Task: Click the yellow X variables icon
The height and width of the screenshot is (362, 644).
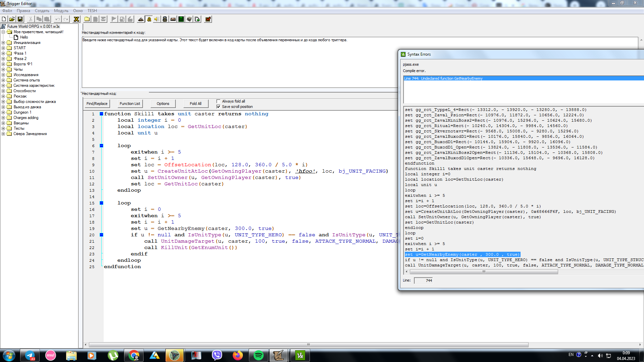Action: point(76,19)
